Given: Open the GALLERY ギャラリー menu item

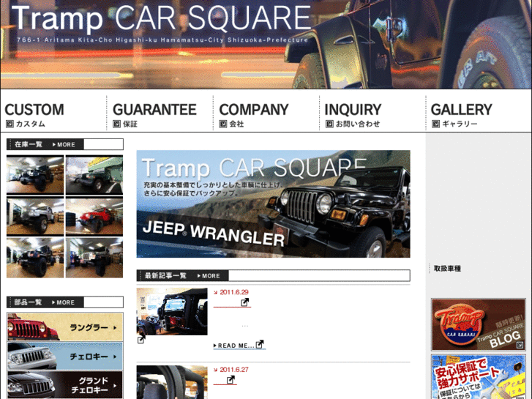Looking at the screenshot, I should point(462,115).
